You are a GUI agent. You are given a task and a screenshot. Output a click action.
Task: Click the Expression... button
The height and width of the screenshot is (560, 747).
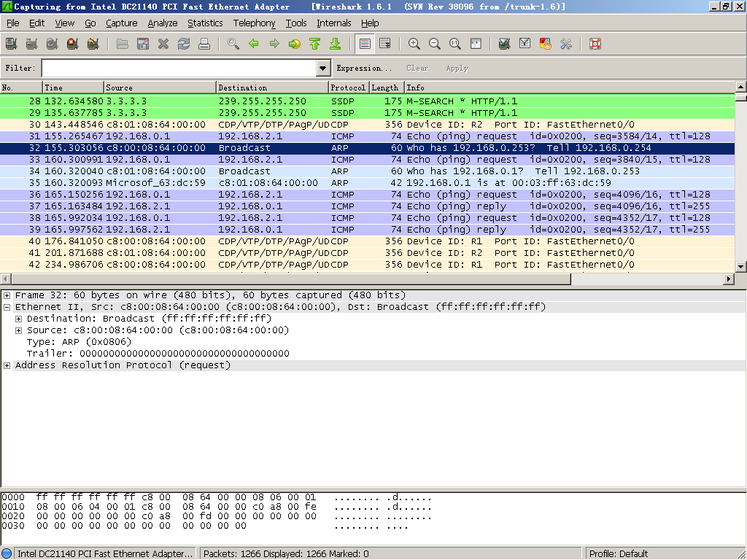pos(364,68)
